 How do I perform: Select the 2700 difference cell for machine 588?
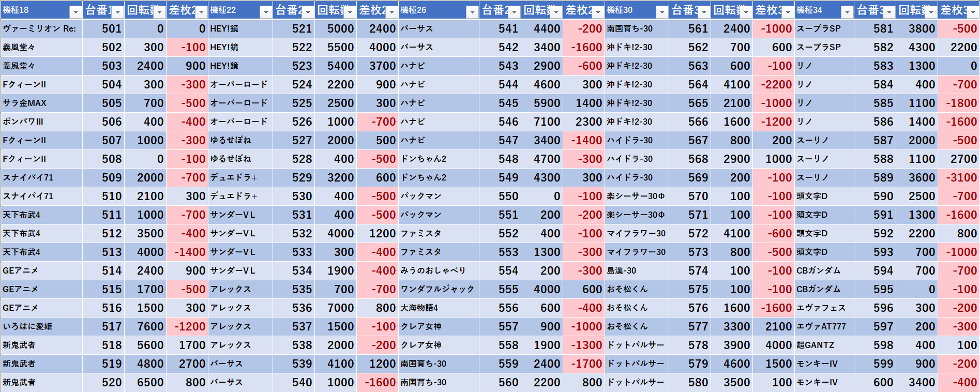pos(959,159)
